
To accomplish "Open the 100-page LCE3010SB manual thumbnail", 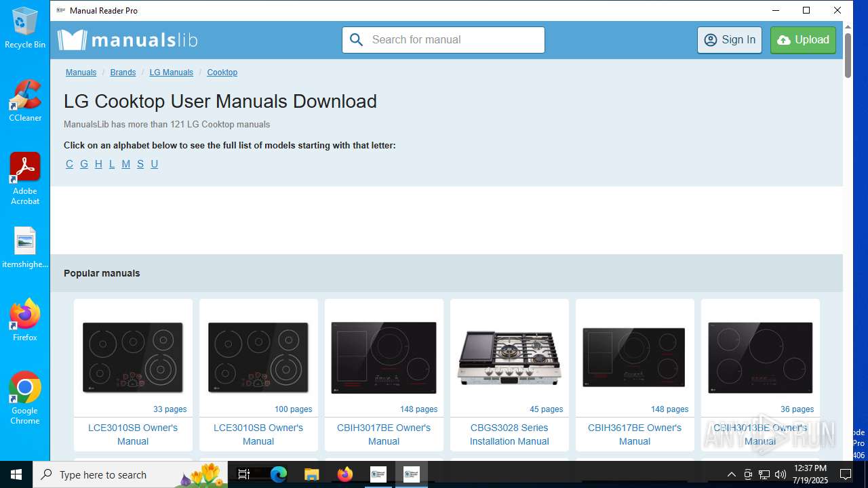I will (x=258, y=357).
